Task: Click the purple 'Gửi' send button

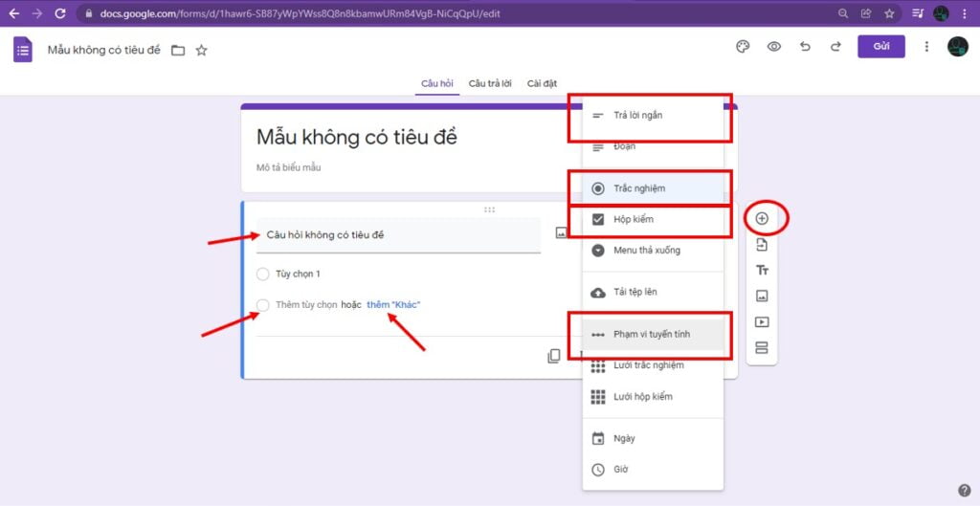Action: point(880,47)
